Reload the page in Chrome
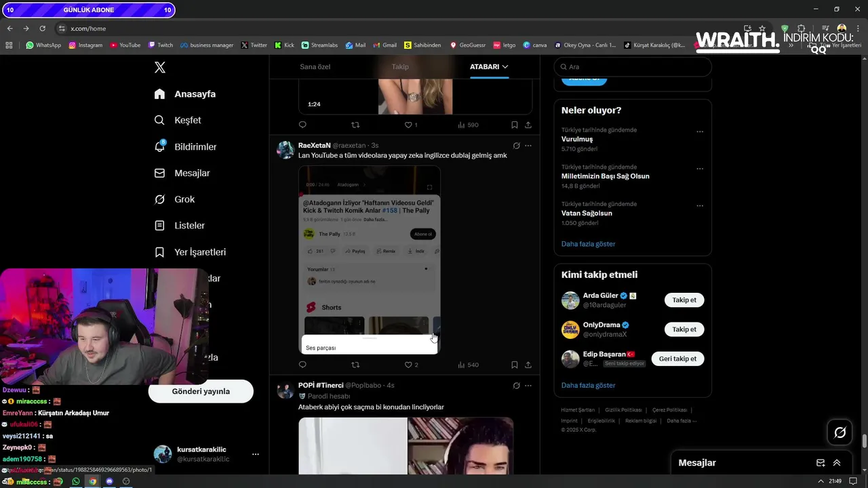 pyautogui.click(x=42, y=28)
